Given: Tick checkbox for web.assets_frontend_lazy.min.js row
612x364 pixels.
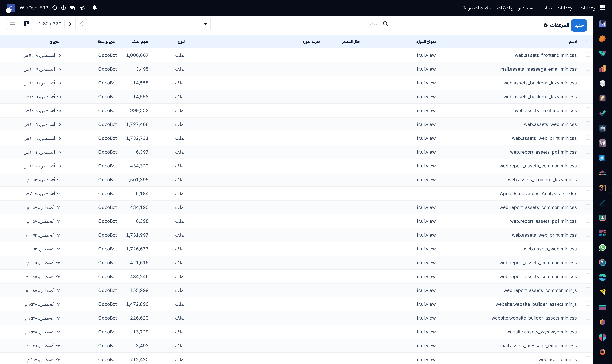Looking at the screenshot, I should tap(588, 179).
